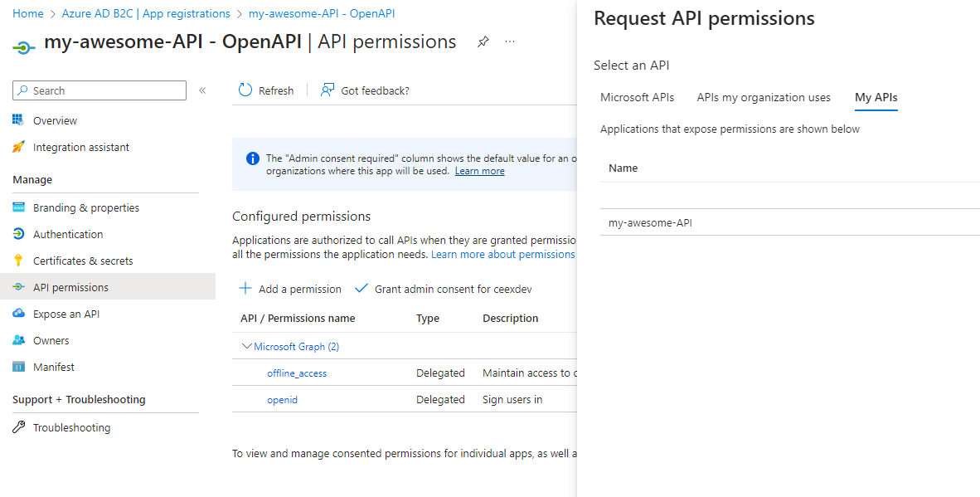This screenshot has height=497, width=980.
Task: Click the API permissions sidebar icon
Action: point(18,287)
